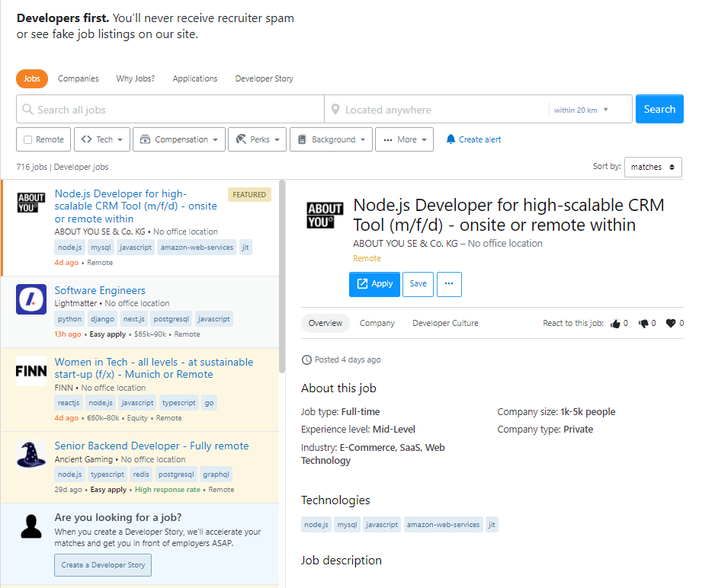Click the Apply button for the job

[x=374, y=284]
